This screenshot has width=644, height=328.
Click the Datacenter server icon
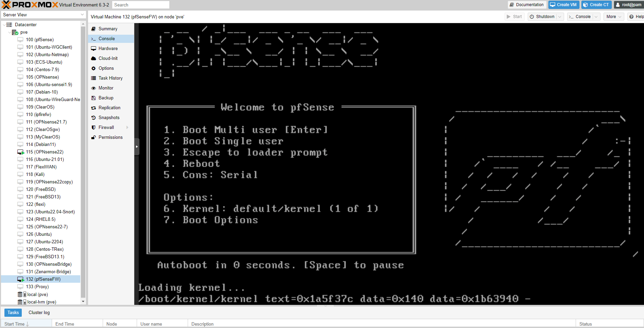(x=10, y=24)
